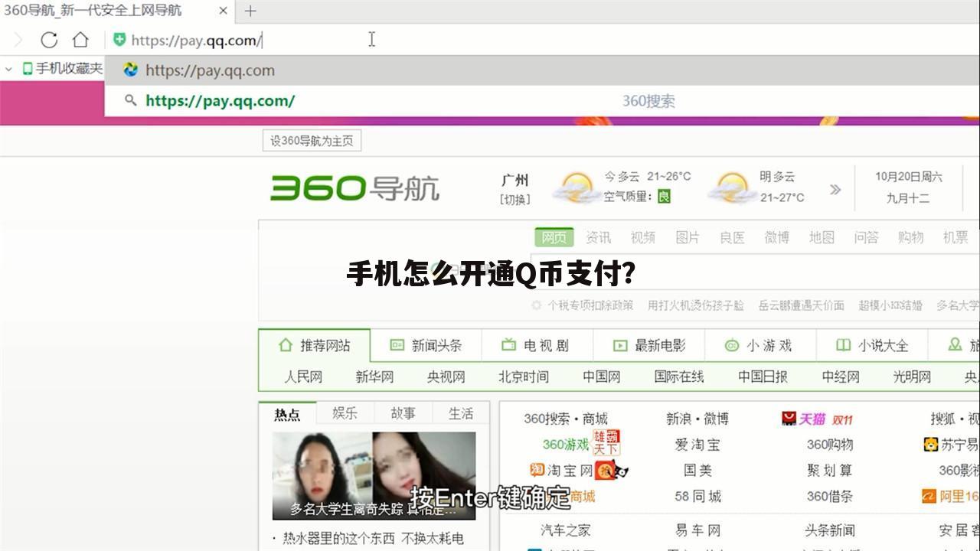Select the 问答 search tab
Viewport: 980px width, 551px height.
(866, 237)
